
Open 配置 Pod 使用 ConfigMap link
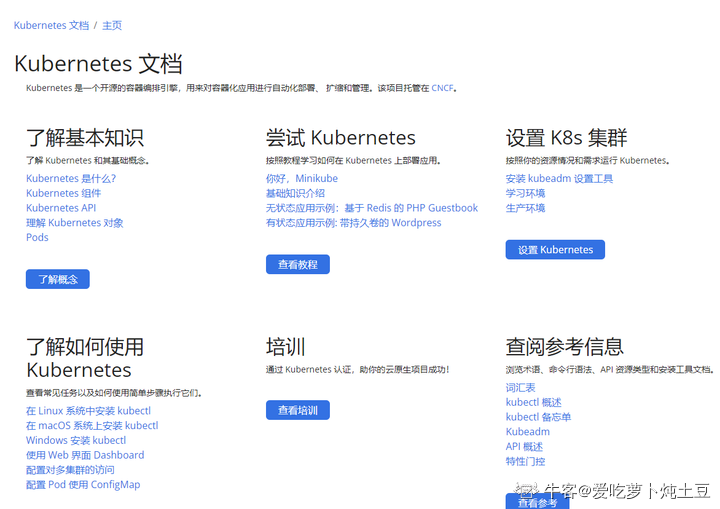[83, 484]
